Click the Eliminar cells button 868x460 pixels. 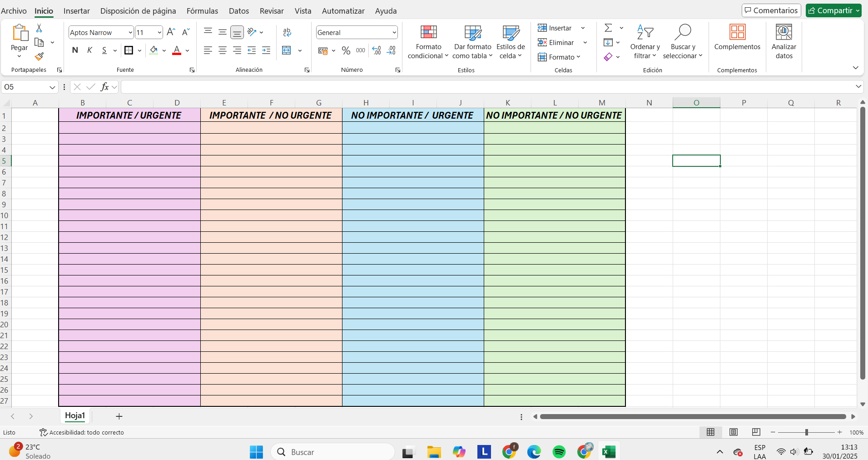pos(556,42)
